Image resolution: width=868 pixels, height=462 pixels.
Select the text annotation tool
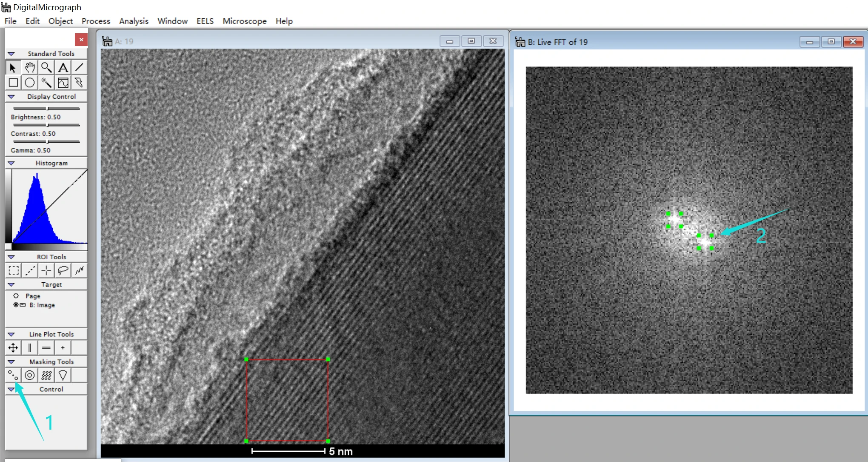[x=63, y=68]
